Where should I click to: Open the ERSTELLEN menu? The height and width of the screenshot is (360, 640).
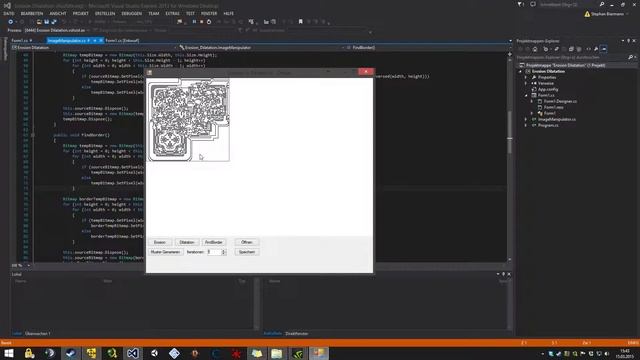(x=105, y=13)
